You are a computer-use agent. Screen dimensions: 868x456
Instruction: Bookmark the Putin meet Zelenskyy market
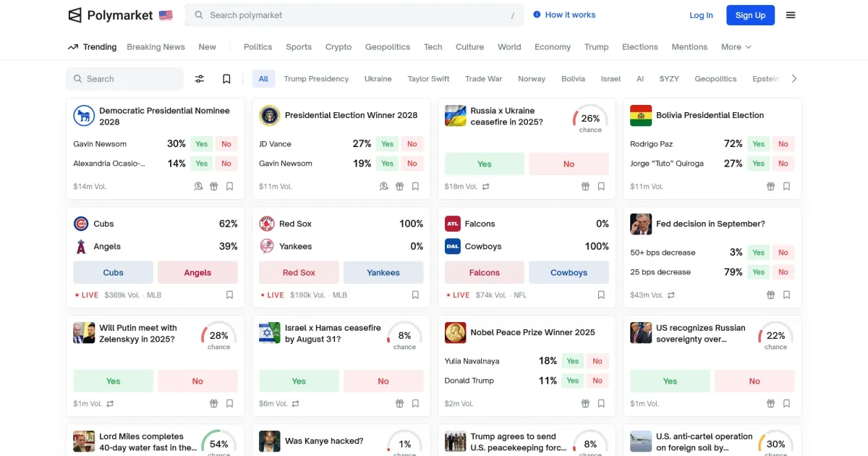point(230,403)
